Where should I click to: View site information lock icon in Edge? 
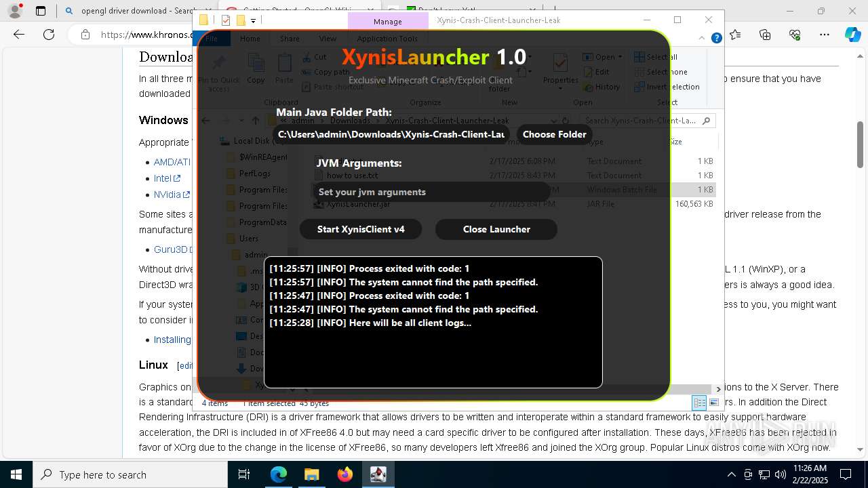pyautogui.click(x=85, y=35)
